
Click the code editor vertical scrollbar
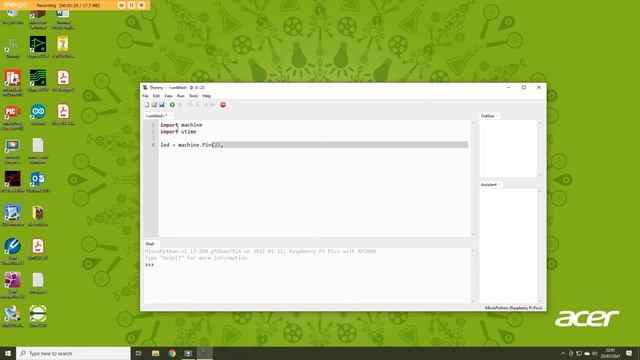click(473, 178)
